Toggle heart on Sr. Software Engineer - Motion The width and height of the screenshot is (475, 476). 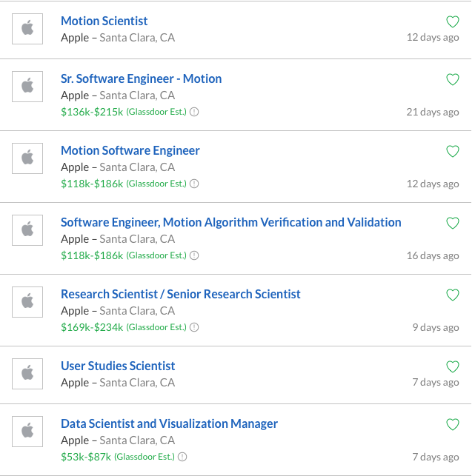(x=452, y=79)
